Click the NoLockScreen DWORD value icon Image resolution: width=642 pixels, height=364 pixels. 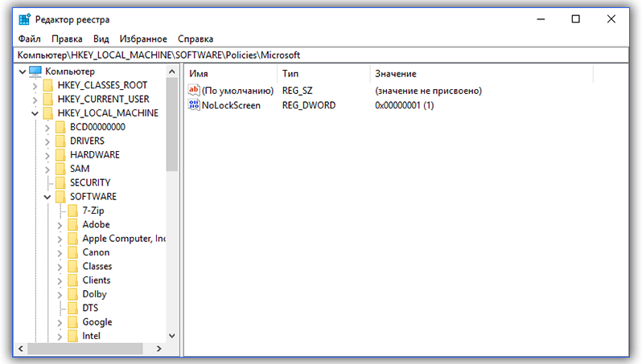pyautogui.click(x=193, y=105)
